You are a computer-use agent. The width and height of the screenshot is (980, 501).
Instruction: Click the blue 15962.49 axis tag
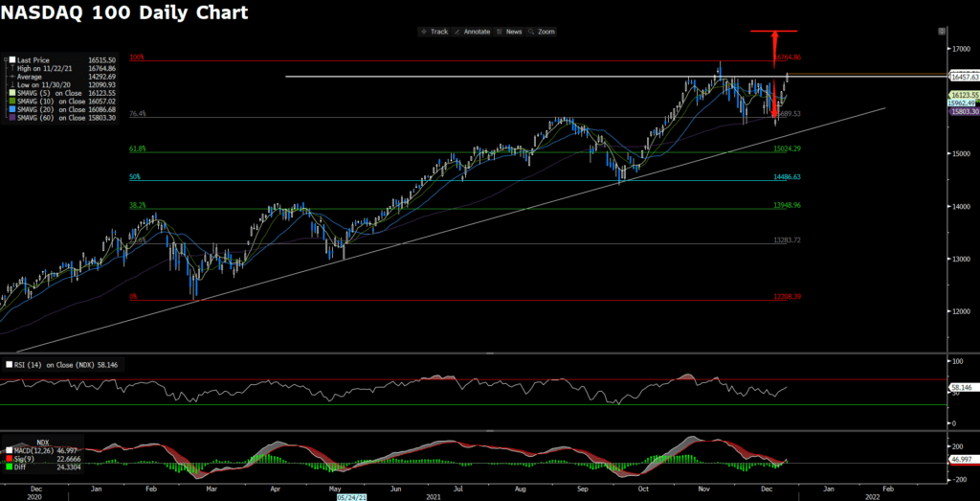[x=961, y=103]
